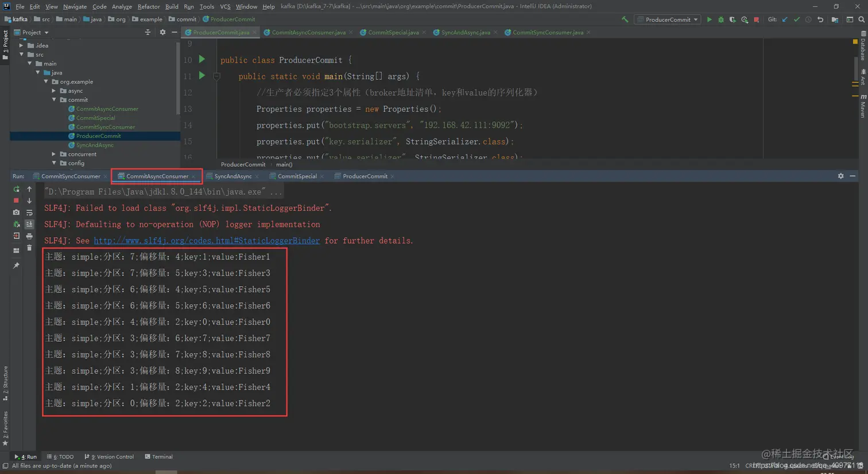Show Git history clock icon
The height and width of the screenshot is (474, 868).
tap(808, 20)
